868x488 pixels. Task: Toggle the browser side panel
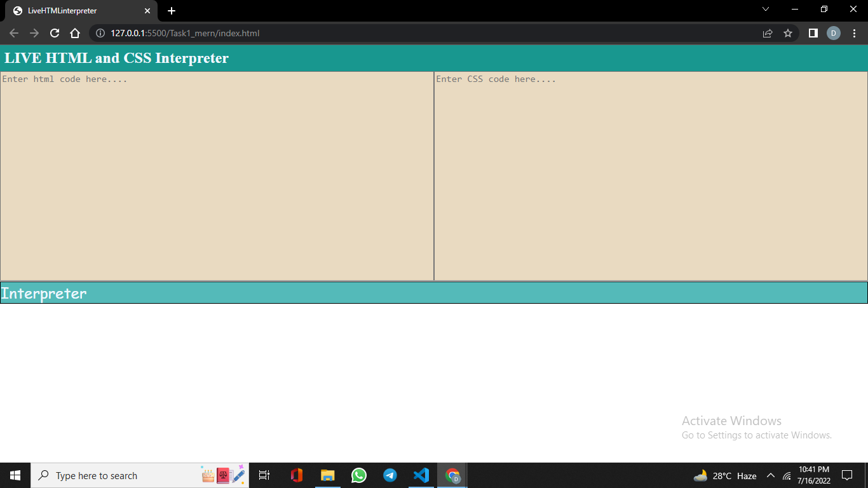[x=813, y=33]
